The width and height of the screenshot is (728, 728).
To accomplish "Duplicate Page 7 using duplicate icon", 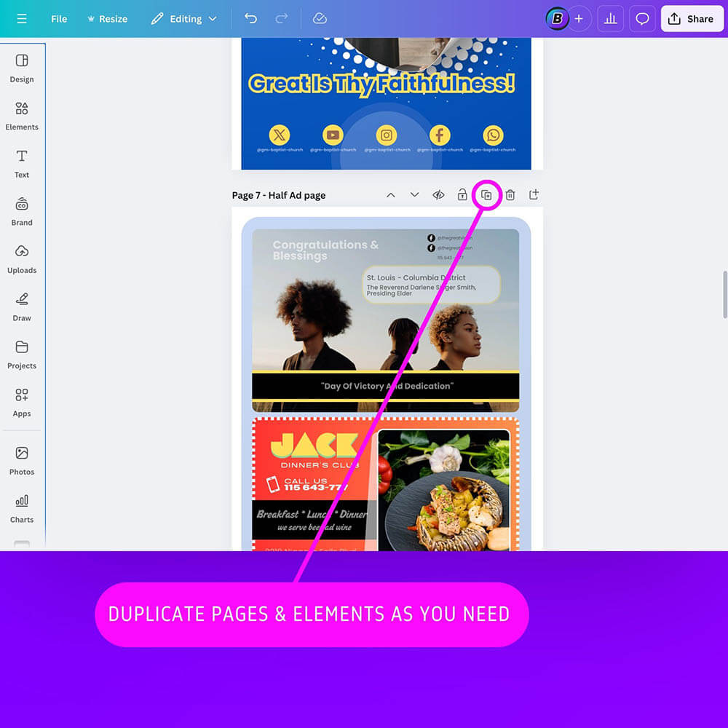I will [x=486, y=195].
